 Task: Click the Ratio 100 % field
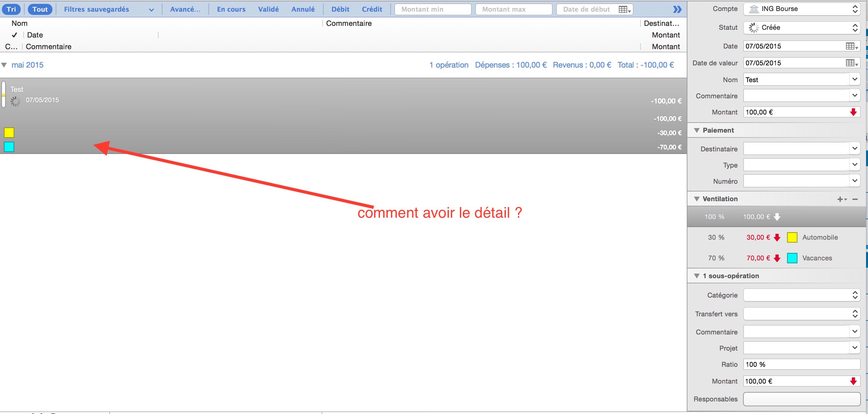click(802, 365)
